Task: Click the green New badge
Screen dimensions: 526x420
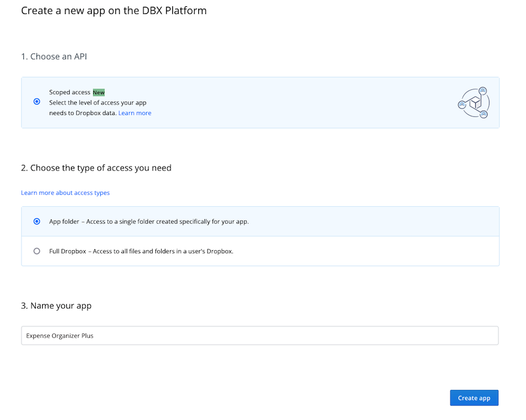Action: [99, 92]
